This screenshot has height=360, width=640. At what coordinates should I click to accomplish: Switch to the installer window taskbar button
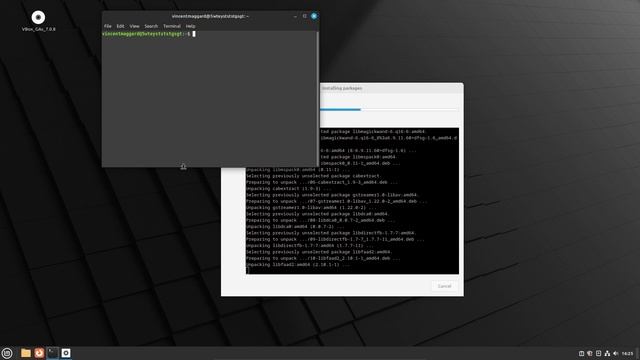click(x=66, y=353)
